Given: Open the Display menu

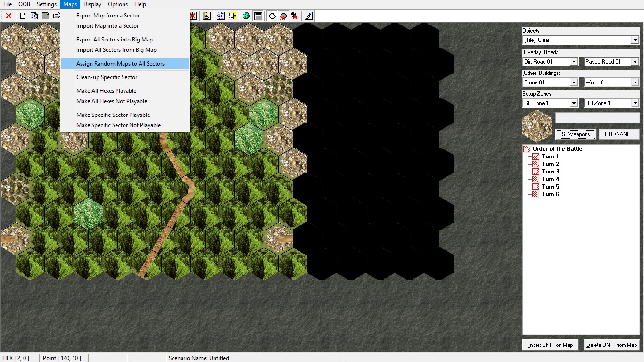Looking at the screenshot, I should pyautogui.click(x=92, y=4).
